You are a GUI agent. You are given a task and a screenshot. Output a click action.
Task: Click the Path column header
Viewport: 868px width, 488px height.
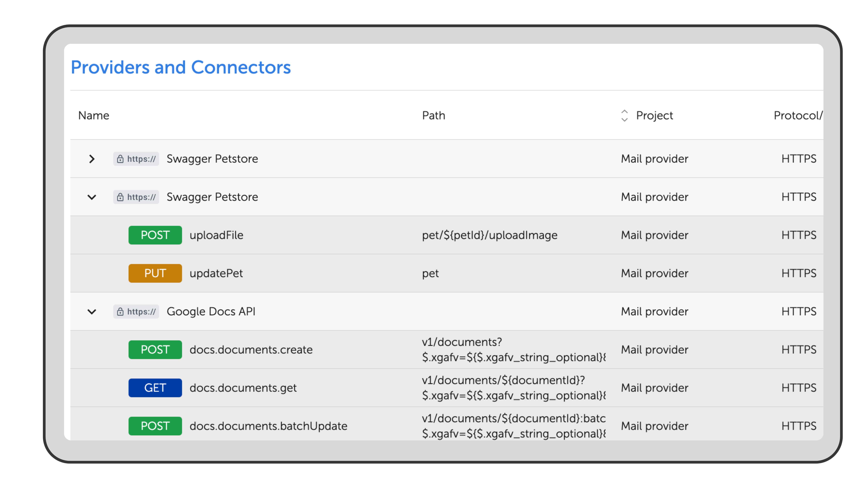pos(434,116)
